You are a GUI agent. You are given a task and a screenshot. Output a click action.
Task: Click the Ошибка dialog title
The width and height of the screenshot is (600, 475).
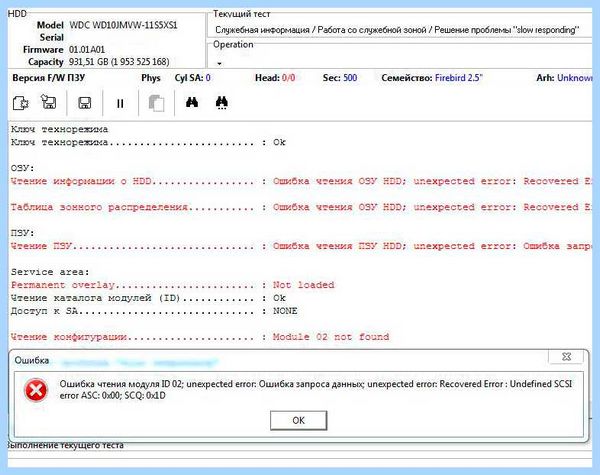coord(32,361)
